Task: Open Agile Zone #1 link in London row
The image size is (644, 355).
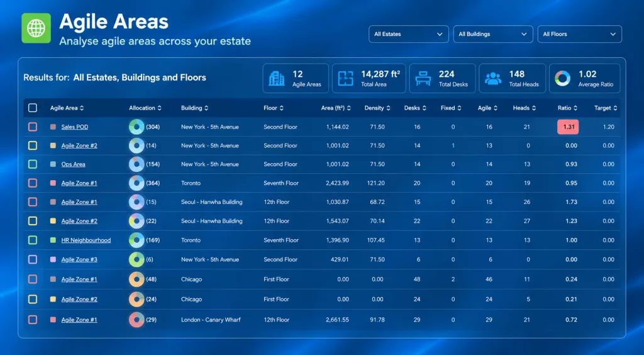Action: 79,320
